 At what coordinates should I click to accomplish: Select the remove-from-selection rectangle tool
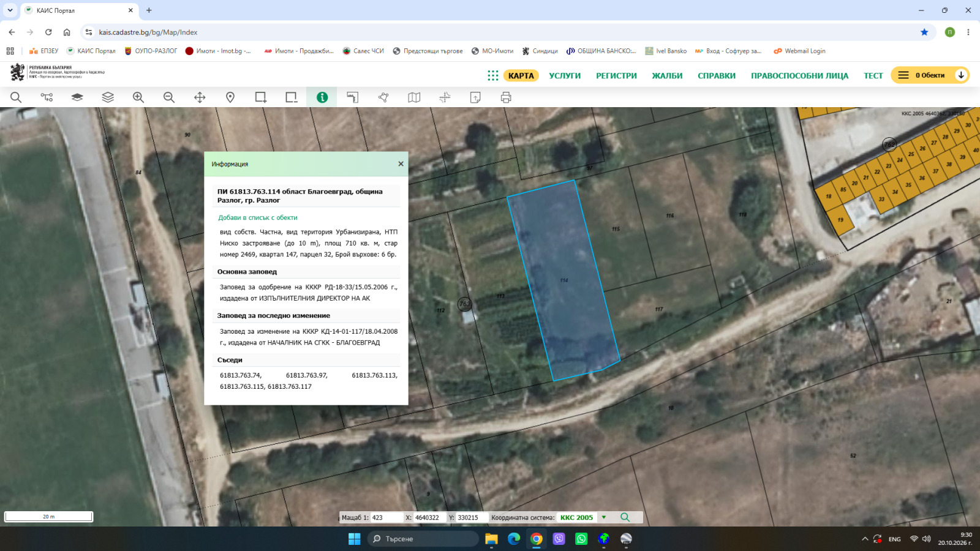point(292,97)
